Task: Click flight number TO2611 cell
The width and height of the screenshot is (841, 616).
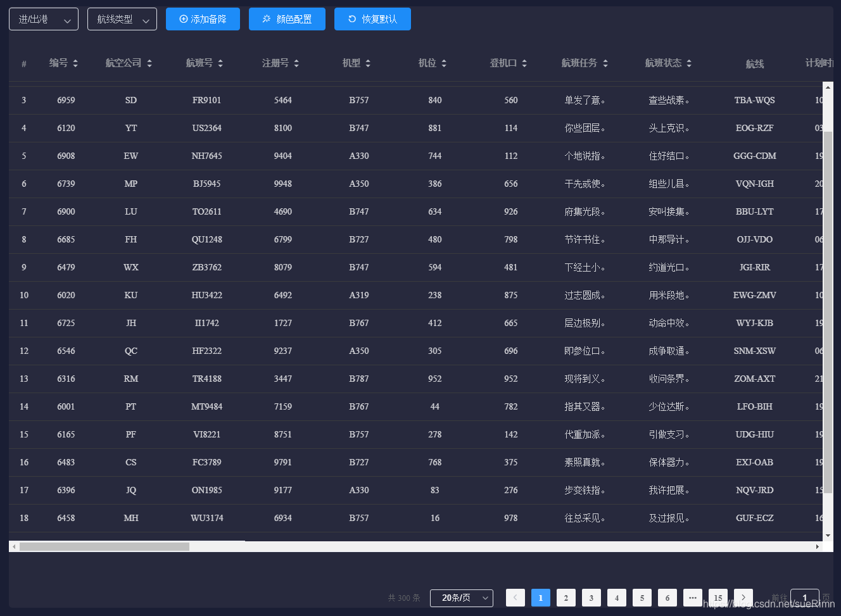Action: (207, 211)
